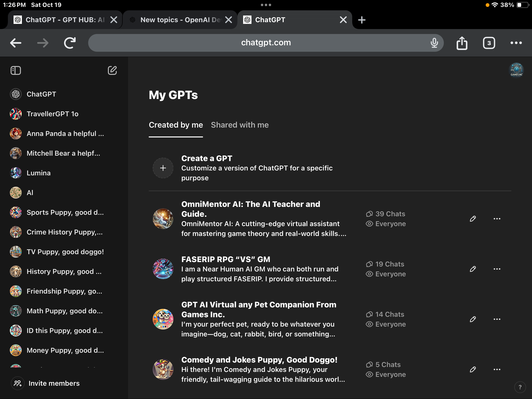Open the browser share sheet

point(462,43)
